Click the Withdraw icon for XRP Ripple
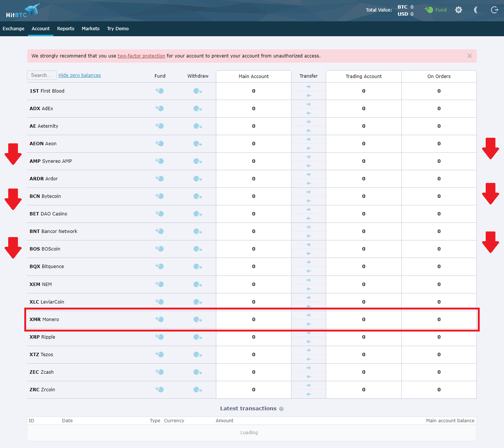The width and height of the screenshot is (504, 448). [x=198, y=337]
